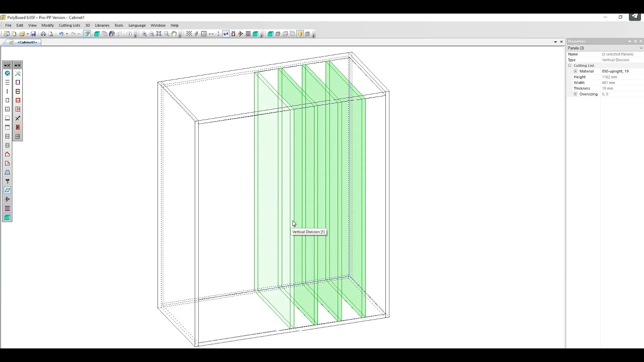
Task: Click the Thickness value 19 mm
Action: coord(607,88)
